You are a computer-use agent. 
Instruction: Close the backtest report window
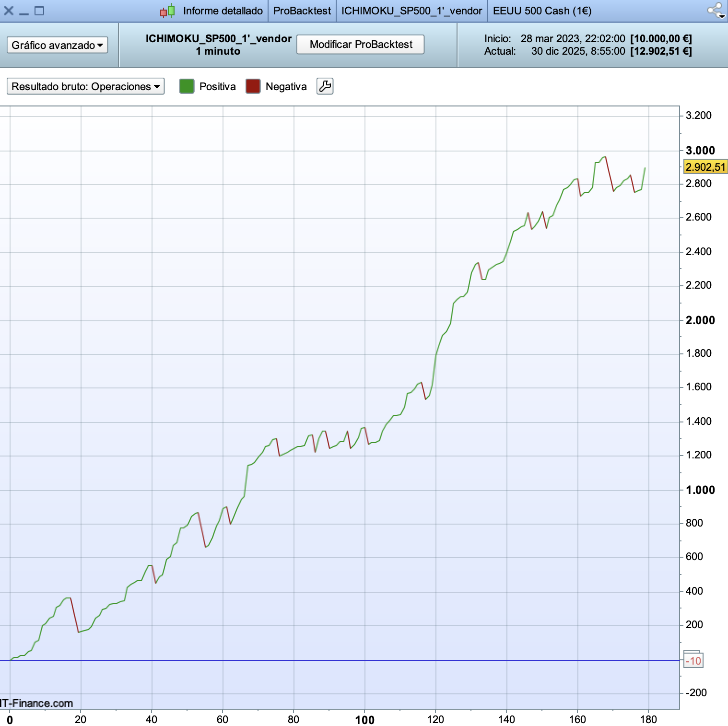pos(9,11)
